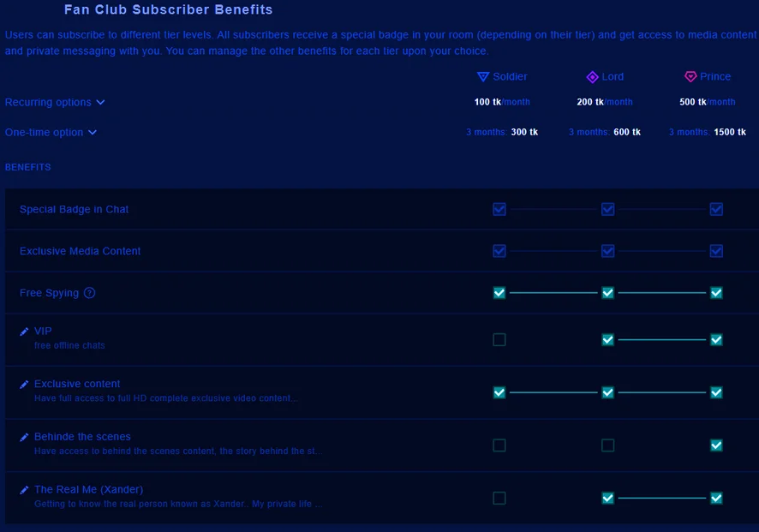Click the BENEFITS section heading
The image size is (759, 532).
click(27, 167)
